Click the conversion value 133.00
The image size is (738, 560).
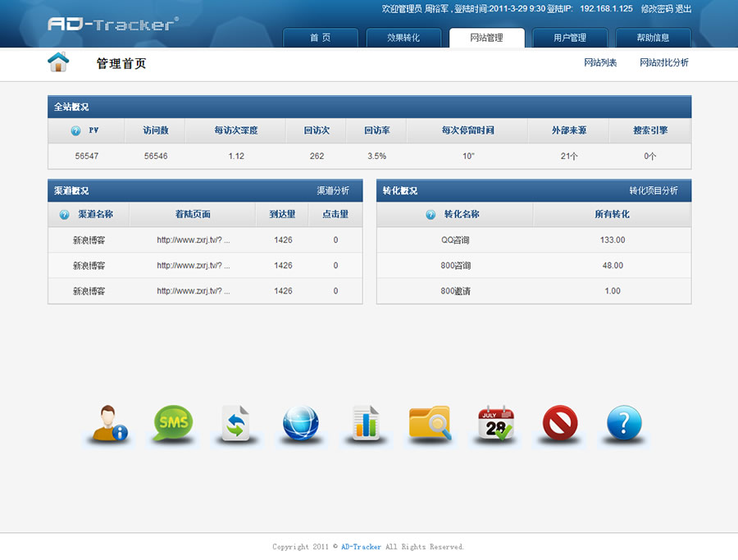tap(613, 240)
